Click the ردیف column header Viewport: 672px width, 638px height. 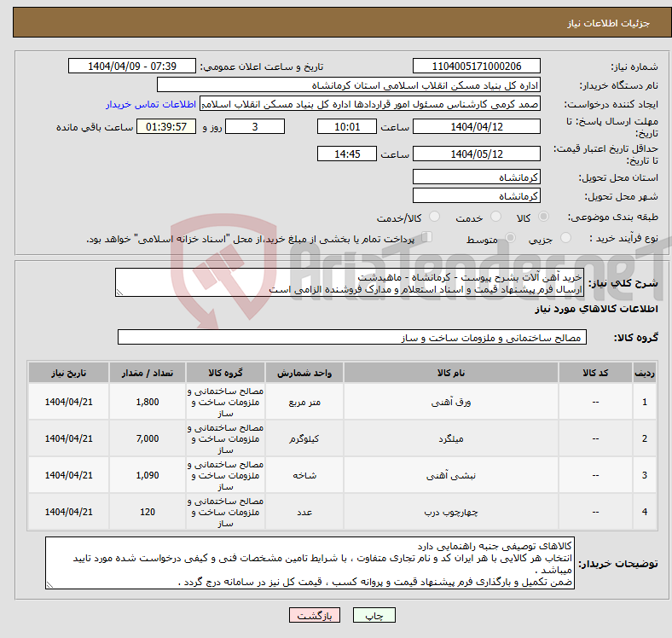pyautogui.click(x=644, y=373)
